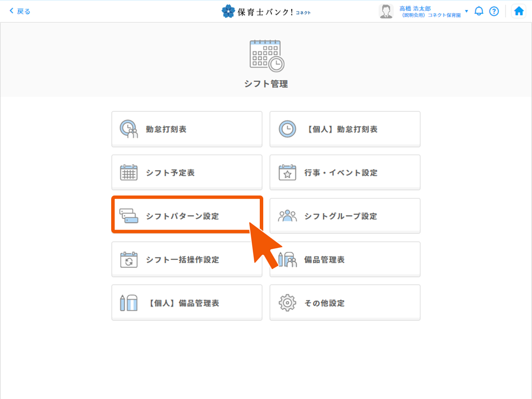Click the sync calendar icon for シフト一括操作設定

129,260
